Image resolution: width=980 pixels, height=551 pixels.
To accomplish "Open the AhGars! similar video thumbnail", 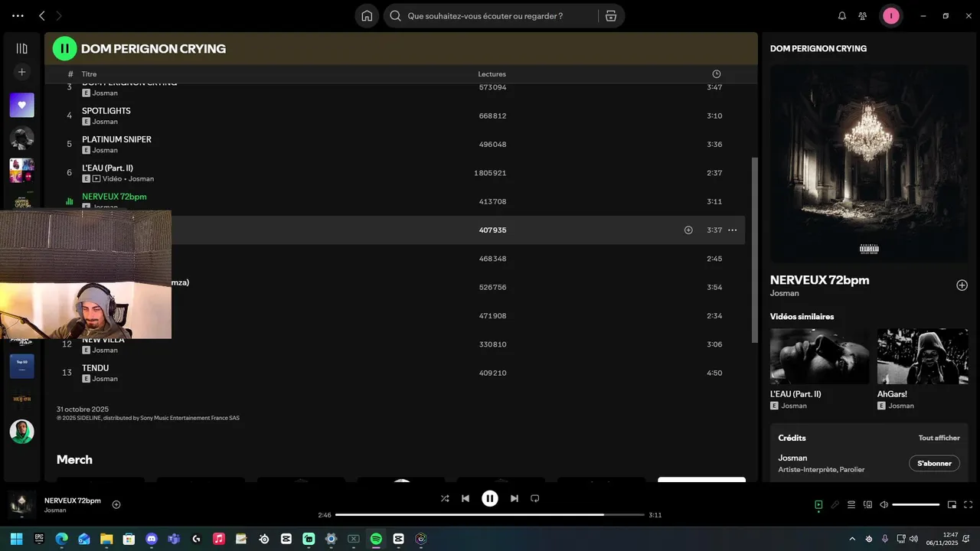I will click(x=923, y=357).
